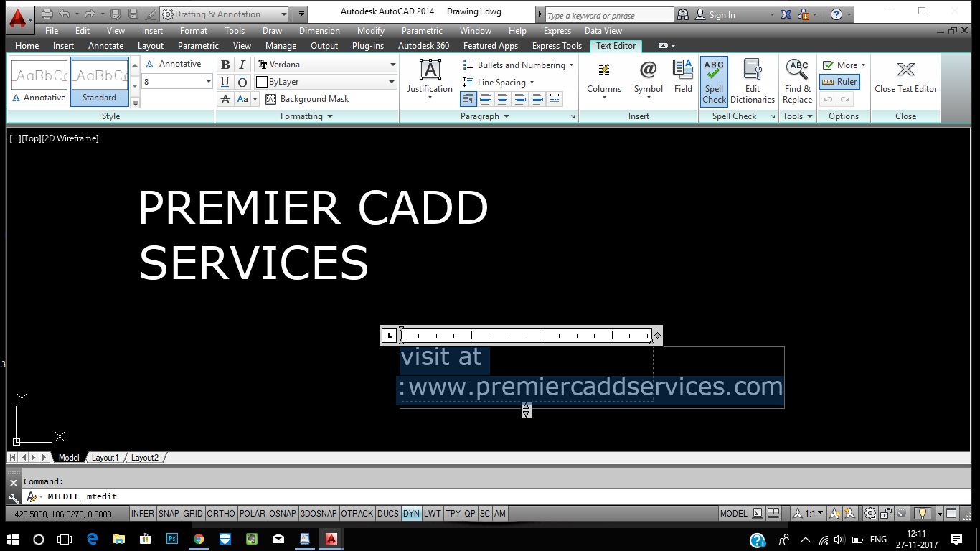Open the Modify menu
Image resolution: width=980 pixels, height=551 pixels.
[x=371, y=31]
